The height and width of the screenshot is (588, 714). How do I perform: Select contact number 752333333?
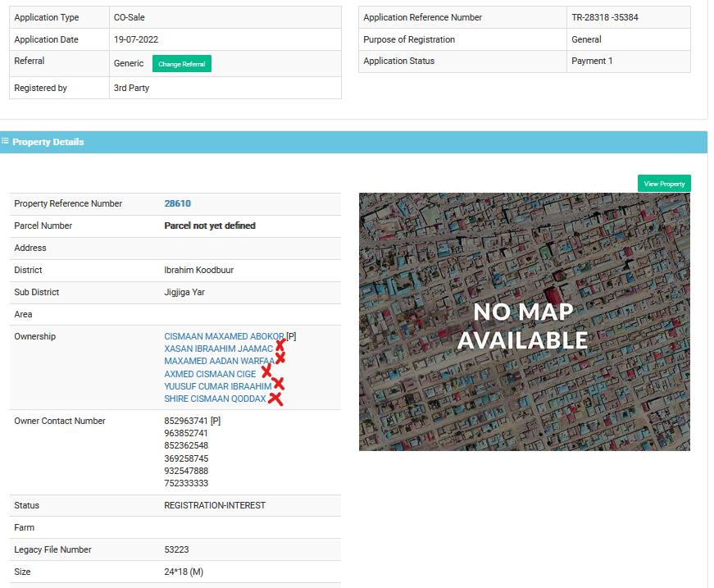pos(186,483)
